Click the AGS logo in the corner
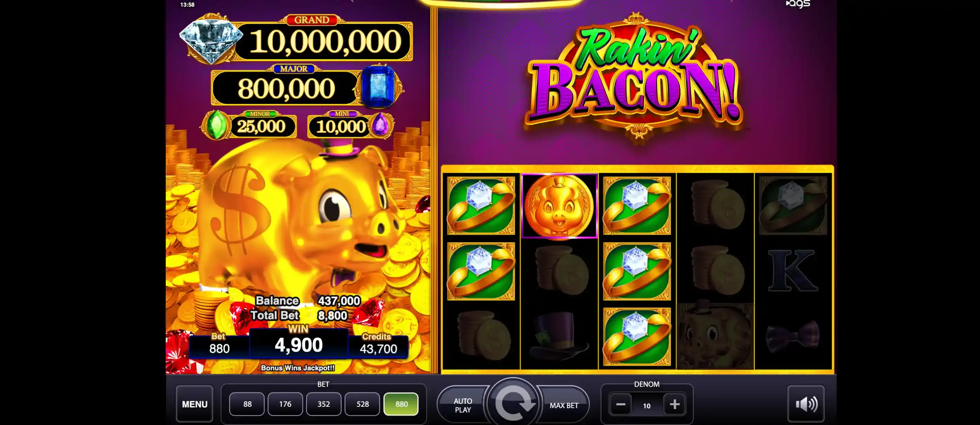This screenshot has height=425, width=980. pyautogui.click(x=798, y=4)
